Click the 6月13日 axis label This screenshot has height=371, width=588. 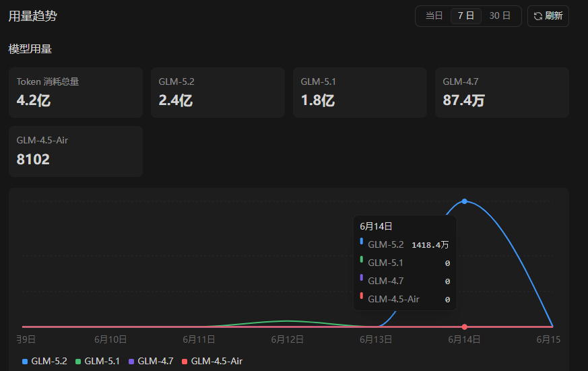(x=376, y=339)
